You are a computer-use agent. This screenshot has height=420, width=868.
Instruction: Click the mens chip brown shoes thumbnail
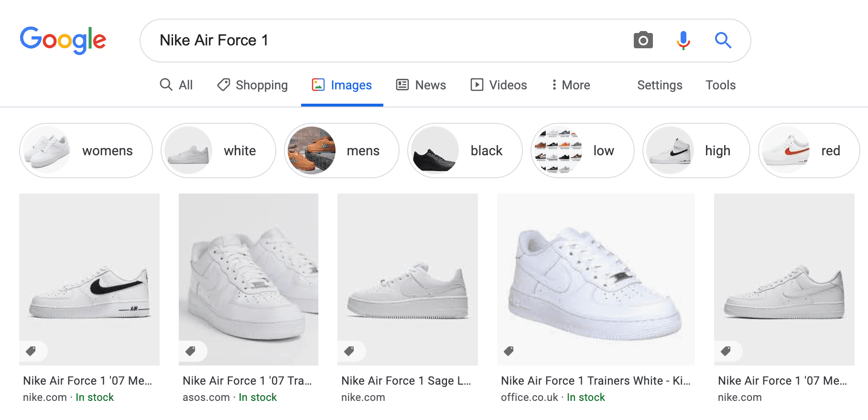pyautogui.click(x=311, y=151)
